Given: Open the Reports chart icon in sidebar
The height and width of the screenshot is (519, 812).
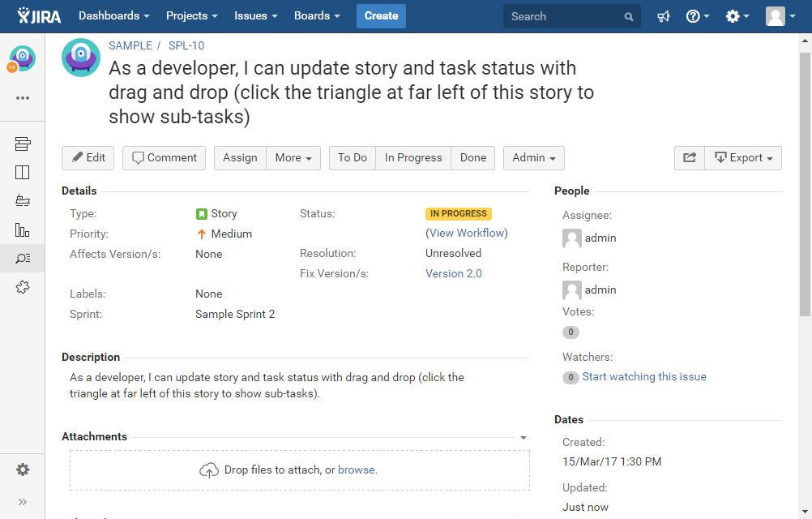Looking at the screenshot, I should pyautogui.click(x=23, y=230).
